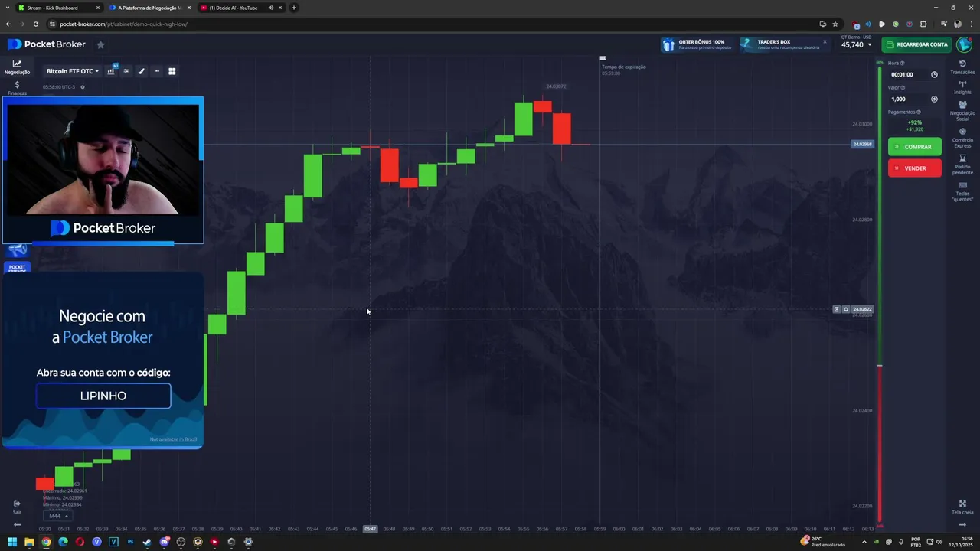Open the Comércio Express panel
980x551 pixels.
[x=962, y=138]
